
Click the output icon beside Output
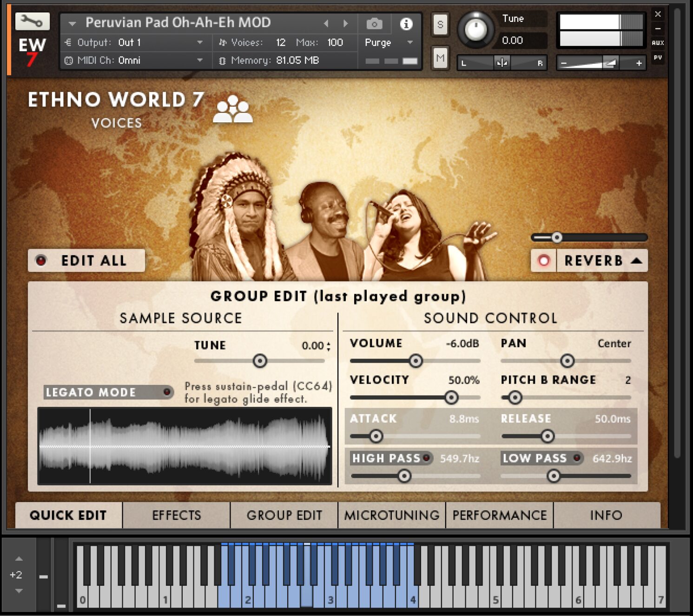pos(68,42)
